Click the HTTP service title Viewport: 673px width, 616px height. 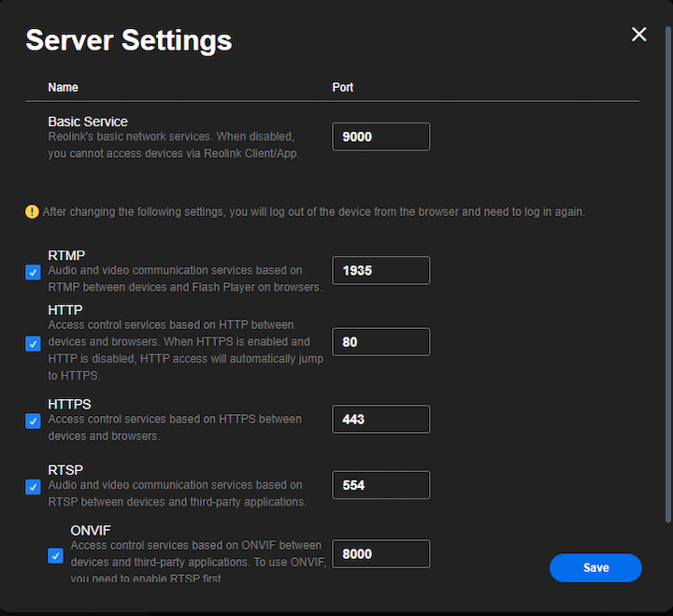coord(64,310)
